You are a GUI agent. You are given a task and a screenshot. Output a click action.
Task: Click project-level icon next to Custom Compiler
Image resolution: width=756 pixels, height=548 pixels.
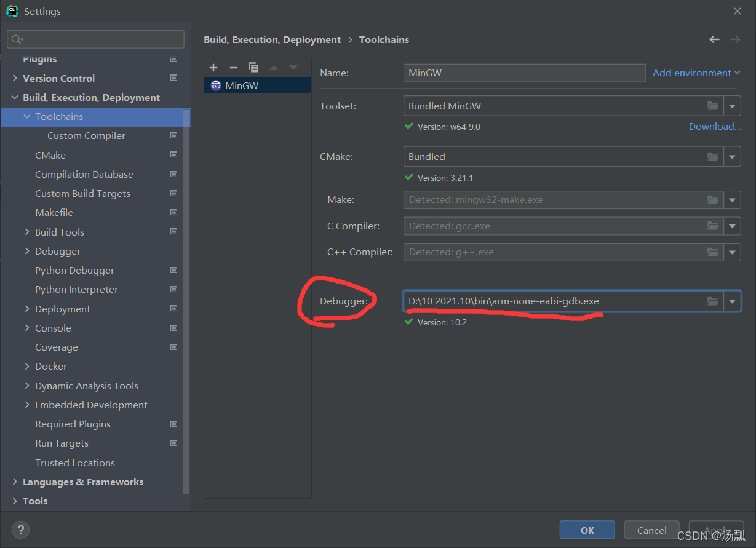click(x=174, y=135)
